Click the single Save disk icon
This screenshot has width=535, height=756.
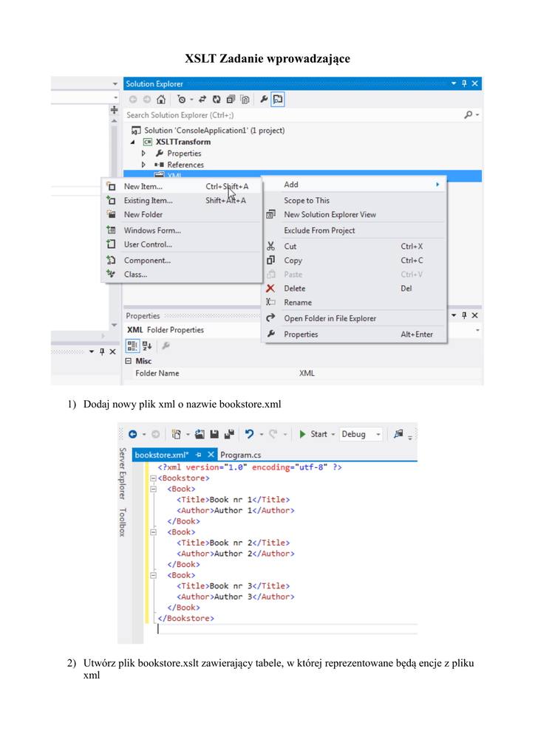pyautogui.click(x=214, y=435)
